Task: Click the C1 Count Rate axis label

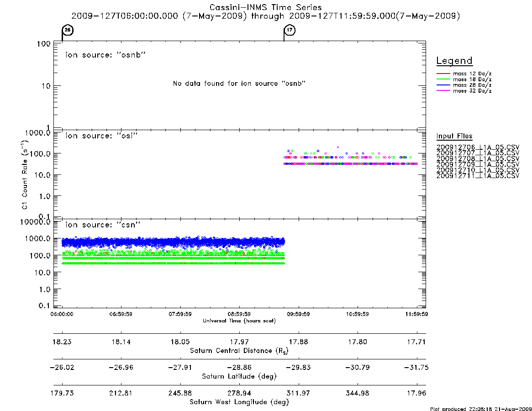Action: (25, 174)
